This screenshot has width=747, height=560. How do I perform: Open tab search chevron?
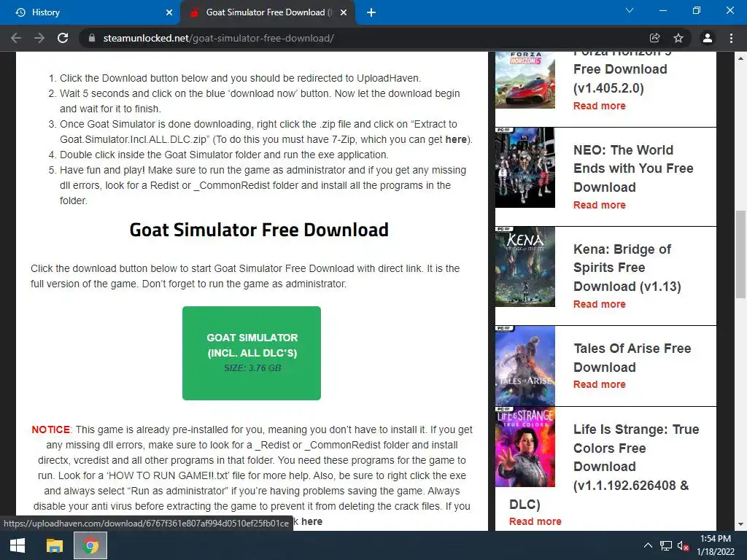(x=630, y=10)
